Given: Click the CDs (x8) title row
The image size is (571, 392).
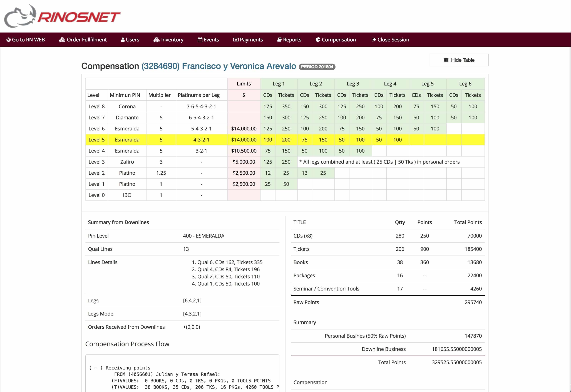Looking at the screenshot, I should click(x=388, y=236).
